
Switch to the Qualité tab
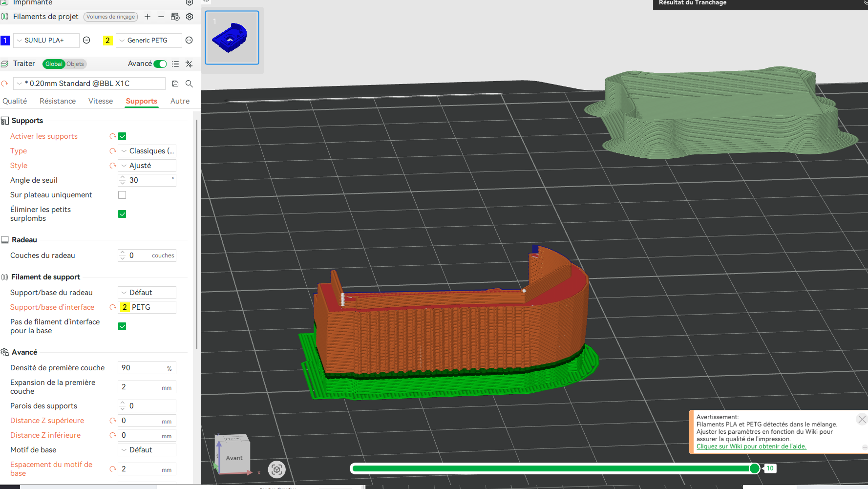click(x=15, y=101)
